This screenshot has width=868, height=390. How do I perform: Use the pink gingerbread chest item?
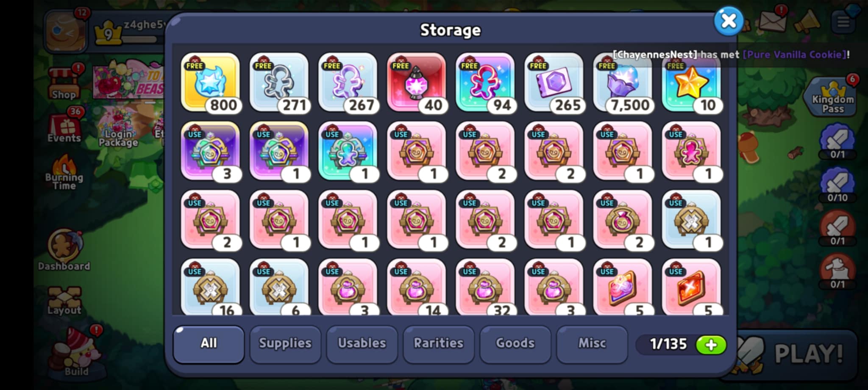[691, 151]
